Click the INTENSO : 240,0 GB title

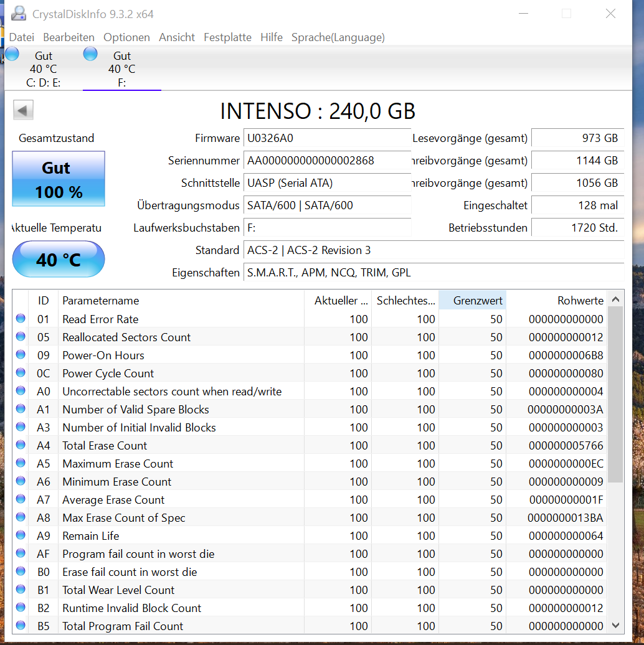pos(318,111)
